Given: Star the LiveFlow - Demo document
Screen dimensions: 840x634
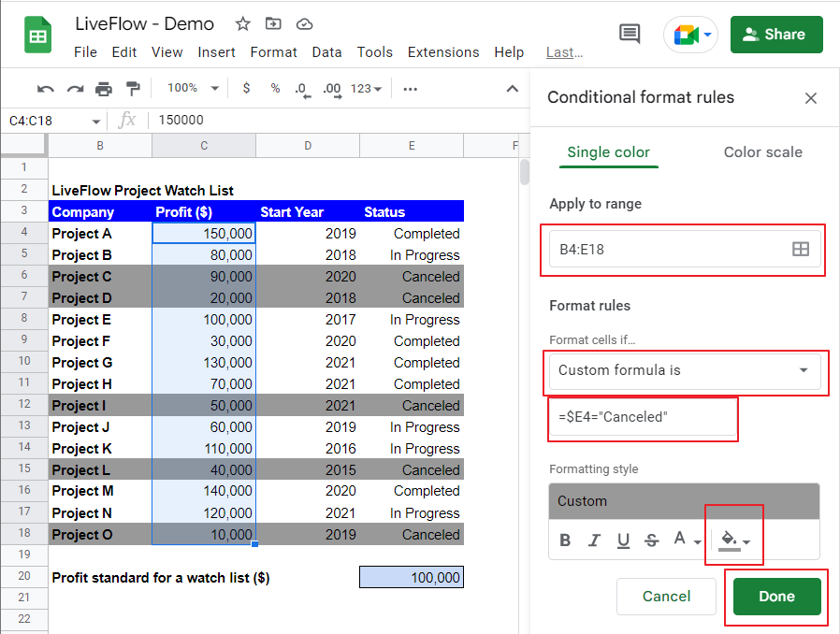Looking at the screenshot, I should click(x=242, y=24).
